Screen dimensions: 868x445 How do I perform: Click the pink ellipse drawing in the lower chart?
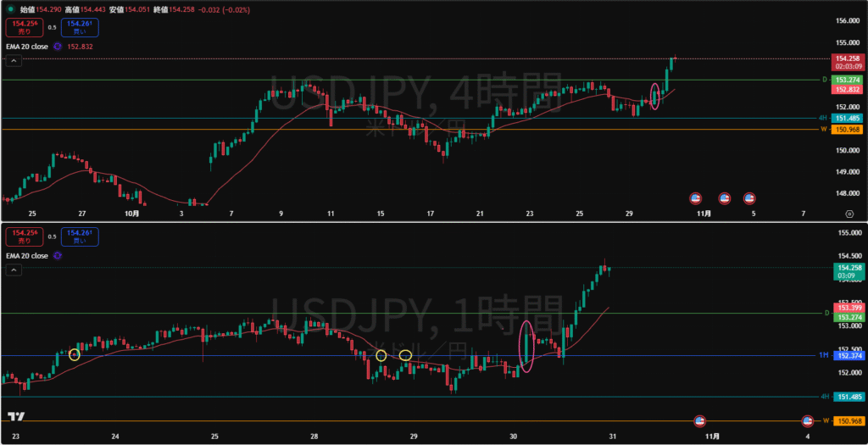[526, 348]
